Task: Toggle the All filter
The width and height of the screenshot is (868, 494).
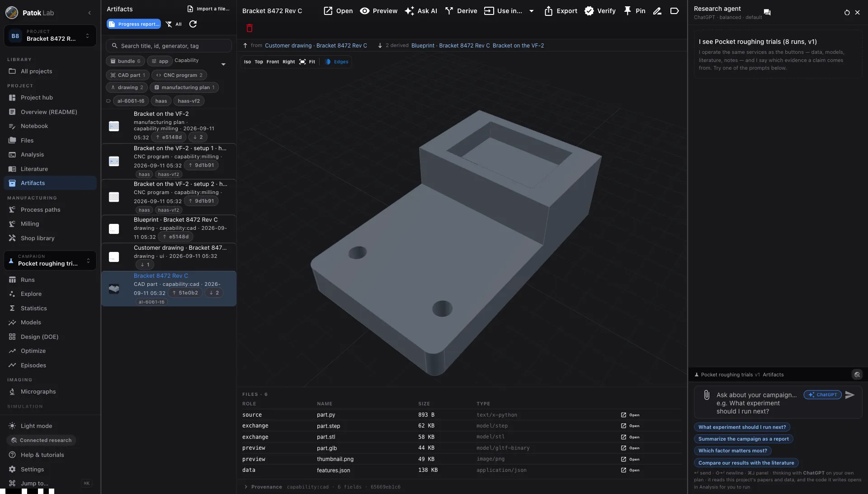Action: (x=174, y=24)
